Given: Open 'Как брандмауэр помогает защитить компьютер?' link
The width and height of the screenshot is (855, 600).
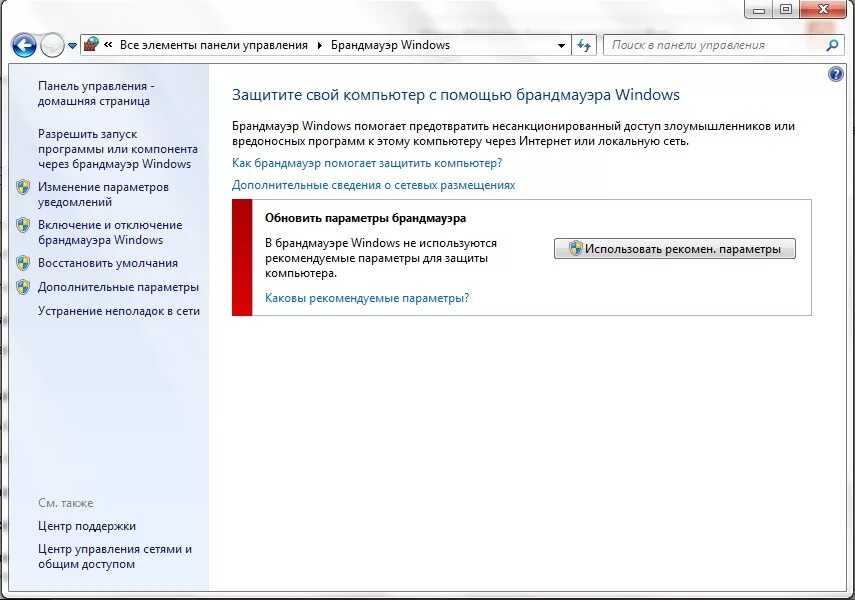Looking at the screenshot, I should point(367,163).
